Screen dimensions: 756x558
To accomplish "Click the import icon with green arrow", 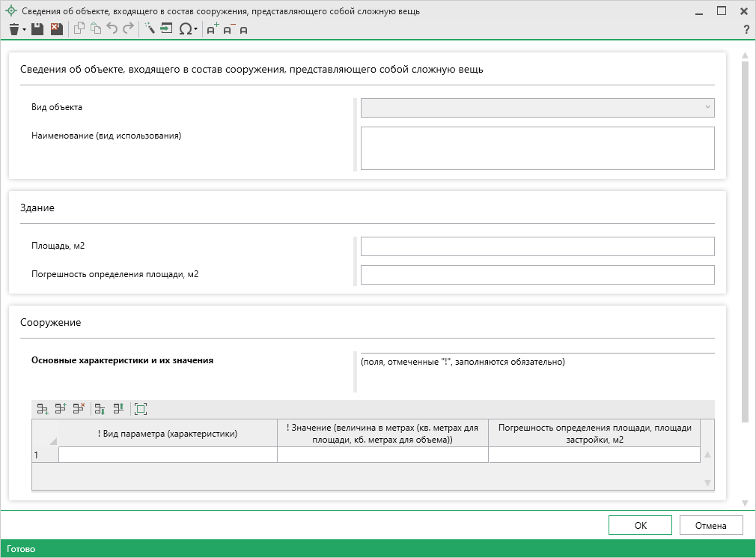I will click(x=166, y=29).
